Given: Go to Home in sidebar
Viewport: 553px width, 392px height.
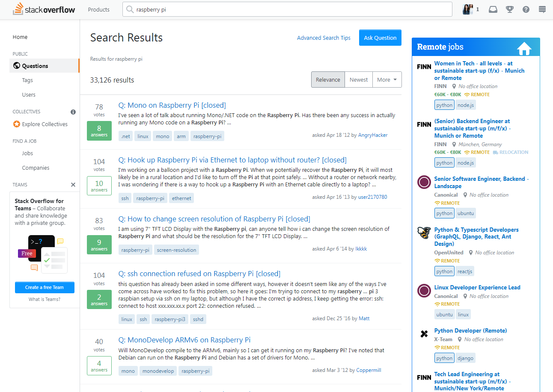Looking at the screenshot, I should click(20, 37).
